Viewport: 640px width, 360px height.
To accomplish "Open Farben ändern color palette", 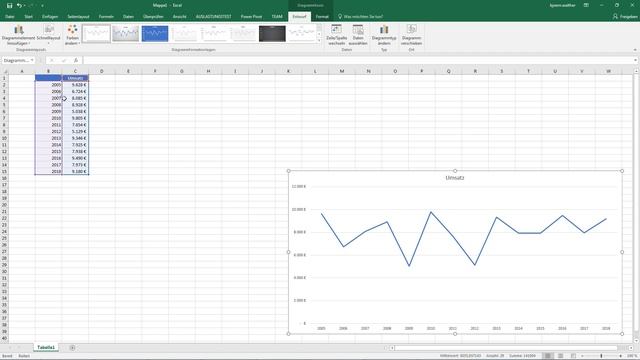I will point(72,35).
